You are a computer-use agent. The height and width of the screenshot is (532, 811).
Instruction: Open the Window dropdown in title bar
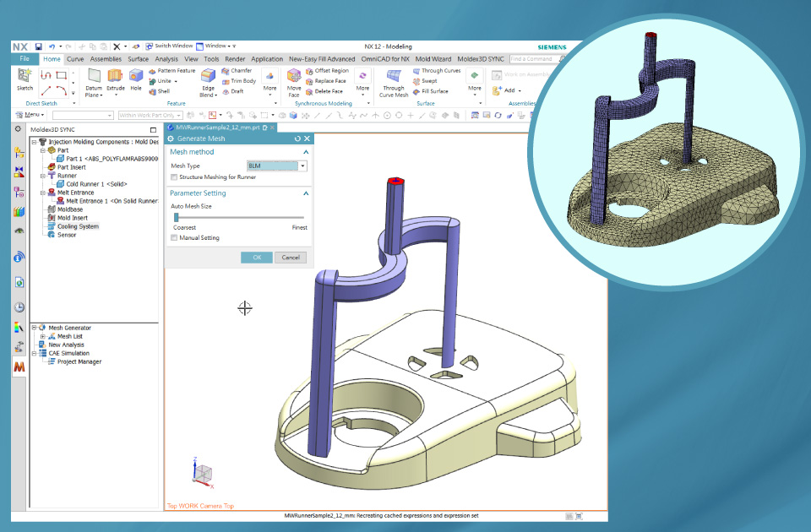pyautogui.click(x=215, y=46)
